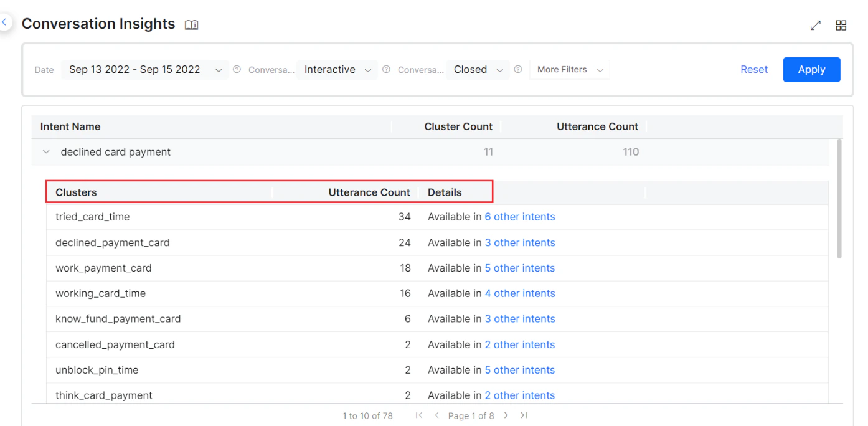868x426 pixels.
Task: Open 6 other intents link
Action: [520, 217]
